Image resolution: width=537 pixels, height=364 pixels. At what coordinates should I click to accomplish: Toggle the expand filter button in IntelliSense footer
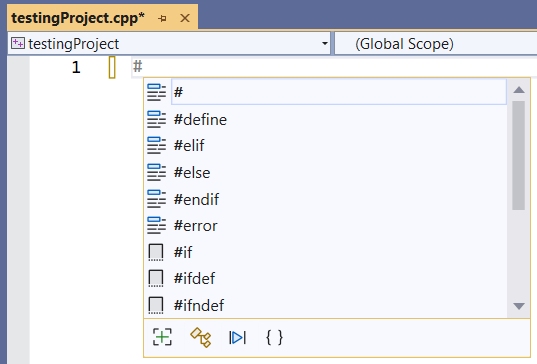(x=162, y=337)
